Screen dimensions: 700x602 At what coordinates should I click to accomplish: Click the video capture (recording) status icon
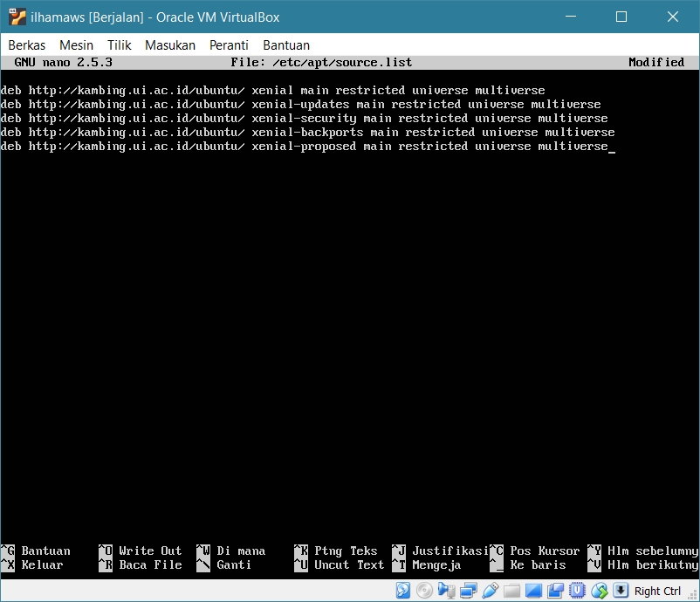(555, 591)
